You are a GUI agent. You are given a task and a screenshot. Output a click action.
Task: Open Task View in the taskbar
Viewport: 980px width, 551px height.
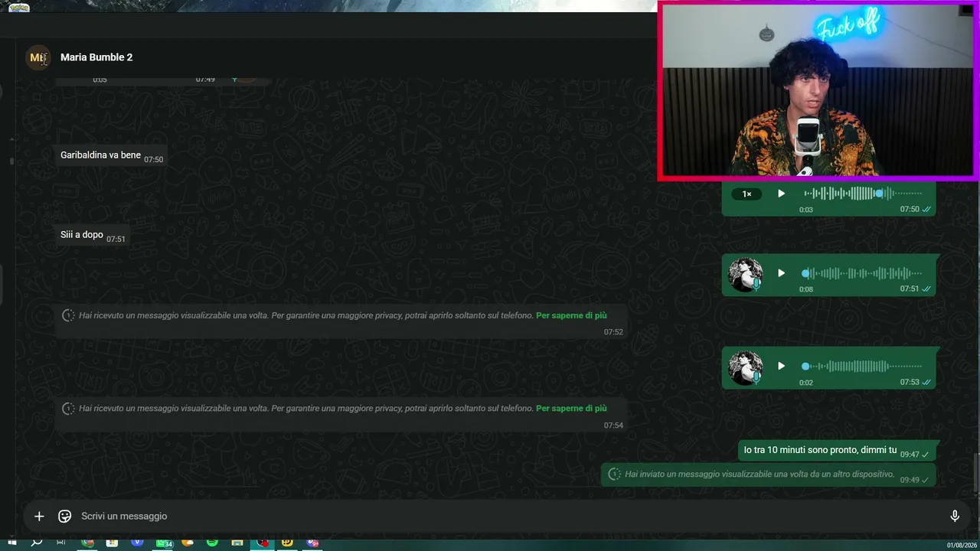click(x=61, y=543)
